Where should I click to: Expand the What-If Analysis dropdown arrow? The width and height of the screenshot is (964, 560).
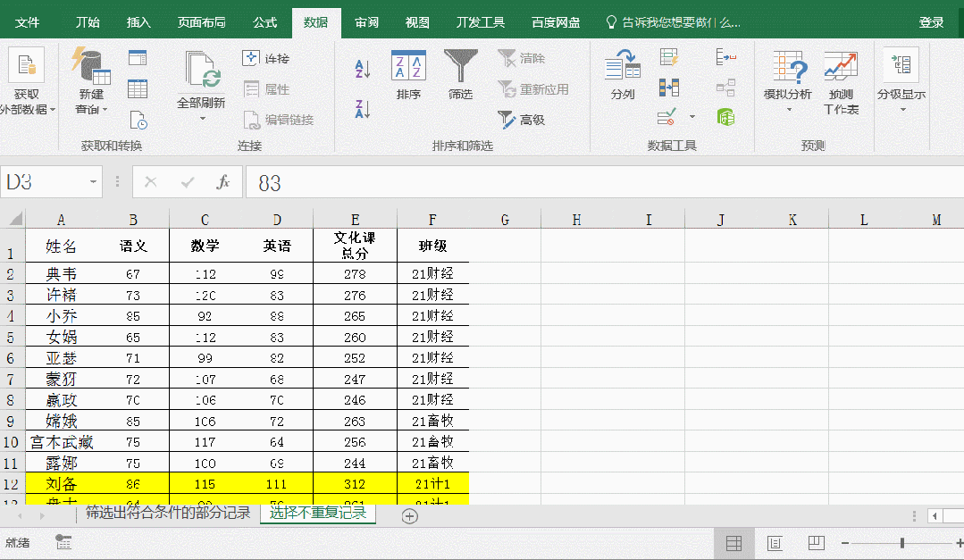790,110
